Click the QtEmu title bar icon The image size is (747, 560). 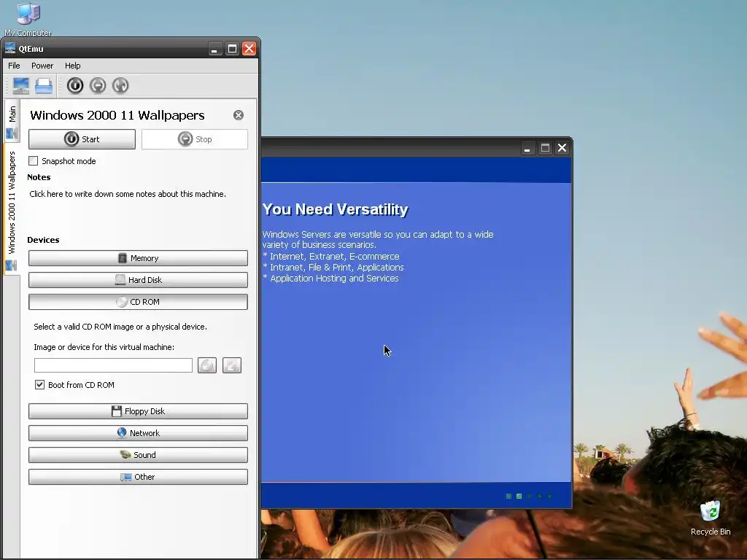pyautogui.click(x=10, y=49)
